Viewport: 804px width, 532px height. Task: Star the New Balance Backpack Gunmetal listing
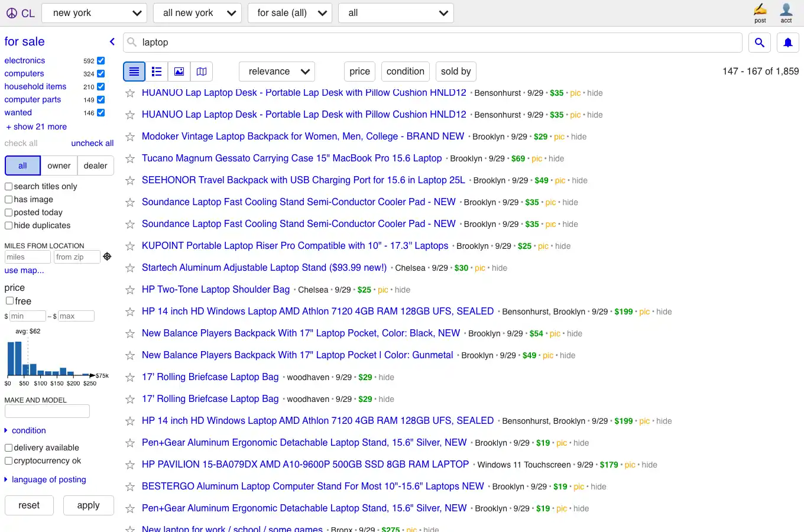pyautogui.click(x=130, y=355)
